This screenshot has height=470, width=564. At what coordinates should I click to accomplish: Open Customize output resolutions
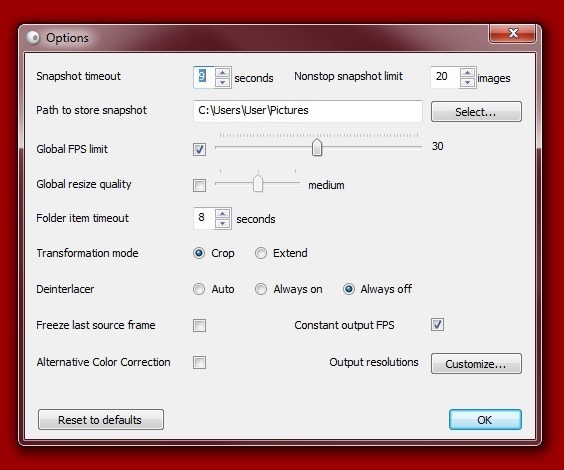(x=476, y=364)
